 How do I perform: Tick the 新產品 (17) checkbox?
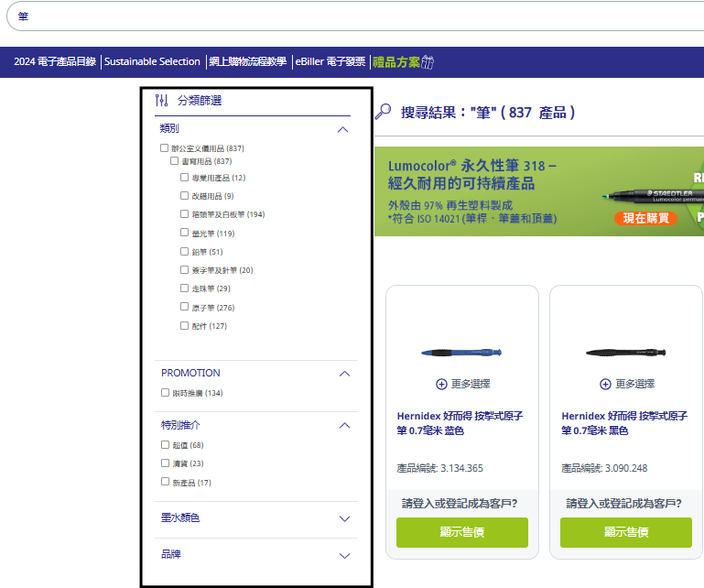click(x=165, y=482)
